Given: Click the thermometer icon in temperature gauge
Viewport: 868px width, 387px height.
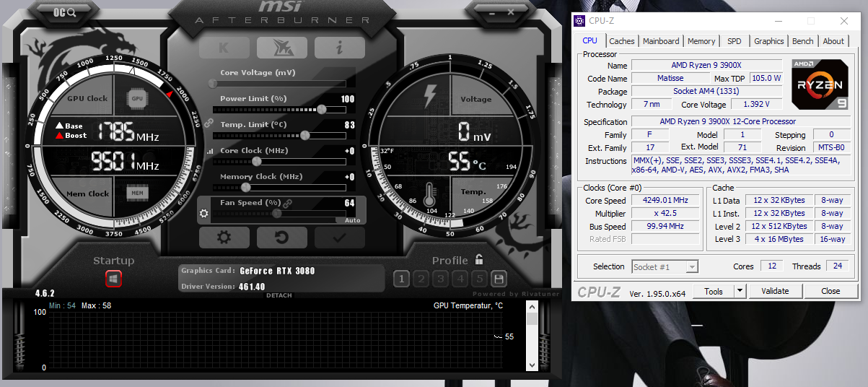Looking at the screenshot, I should click(431, 193).
